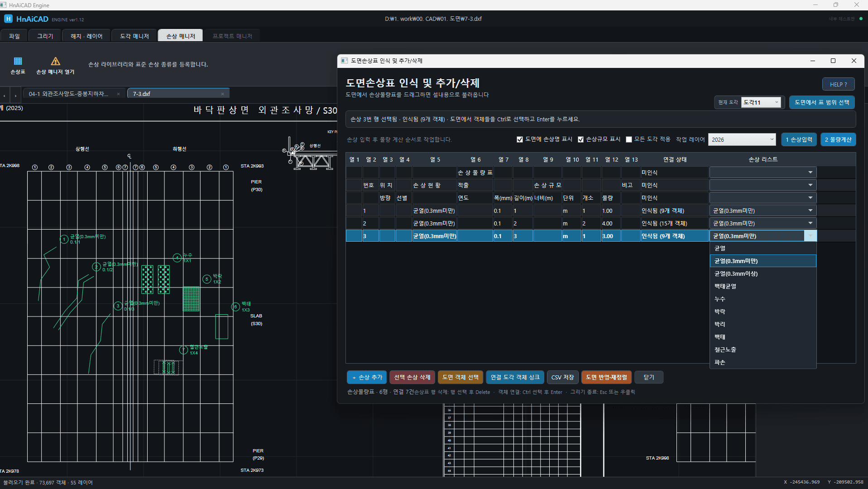Image resolution: width=868 pixels, height=489 pixels.
Task: Toggle 도면에 손상명 표시 checkbox
Action: pyautogui.click(x=520, y=139)
